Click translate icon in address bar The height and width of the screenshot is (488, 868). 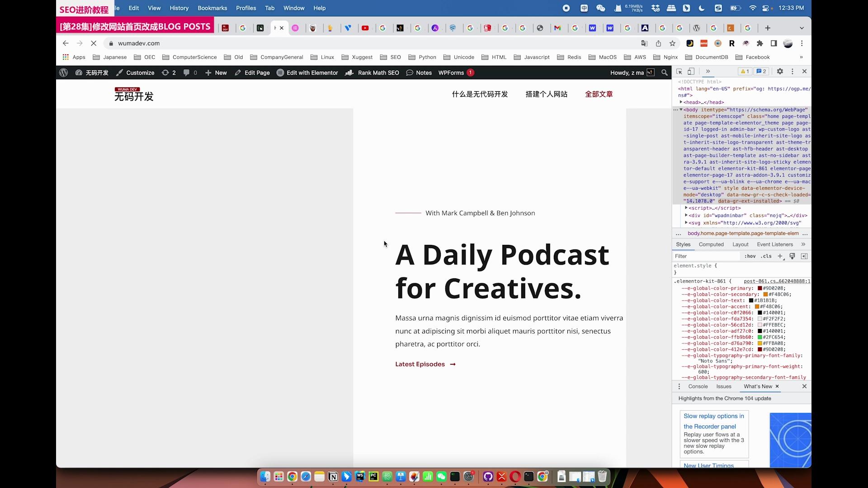point(644,43)
